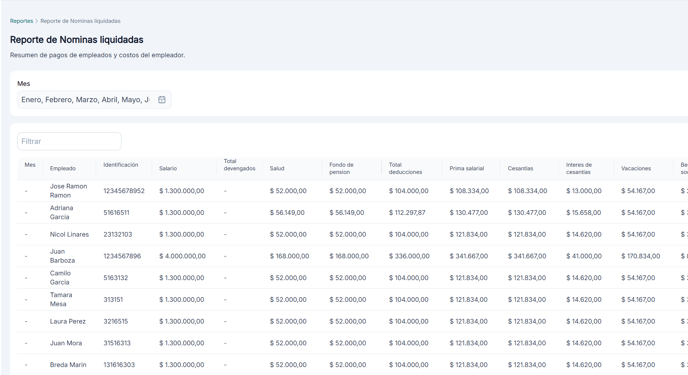
Task: Click Jose Ramon's prima salarial $ 108.334,00
Action: (x=469, y=191)
